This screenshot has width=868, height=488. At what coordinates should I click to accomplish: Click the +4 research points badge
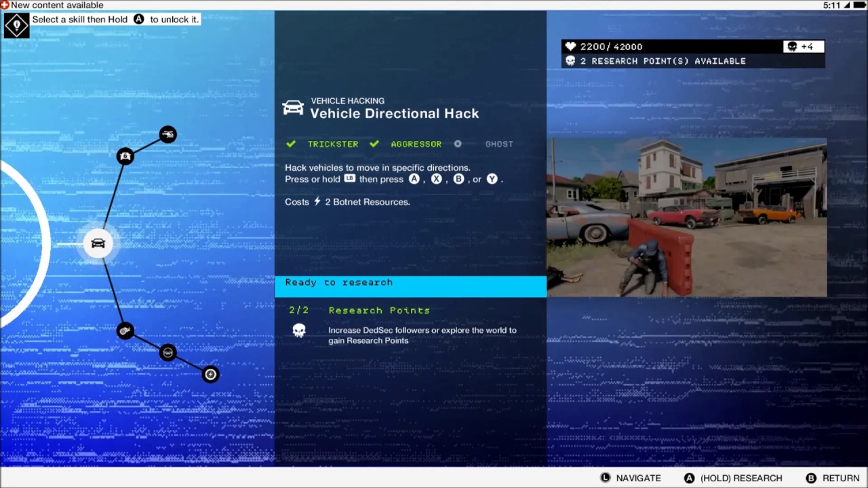click(804, 47)
